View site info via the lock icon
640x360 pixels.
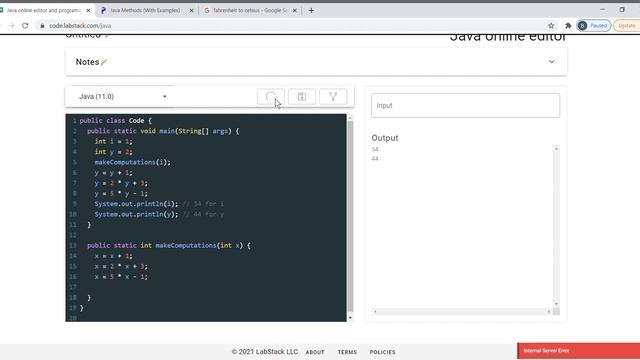[x=42, y=25]
